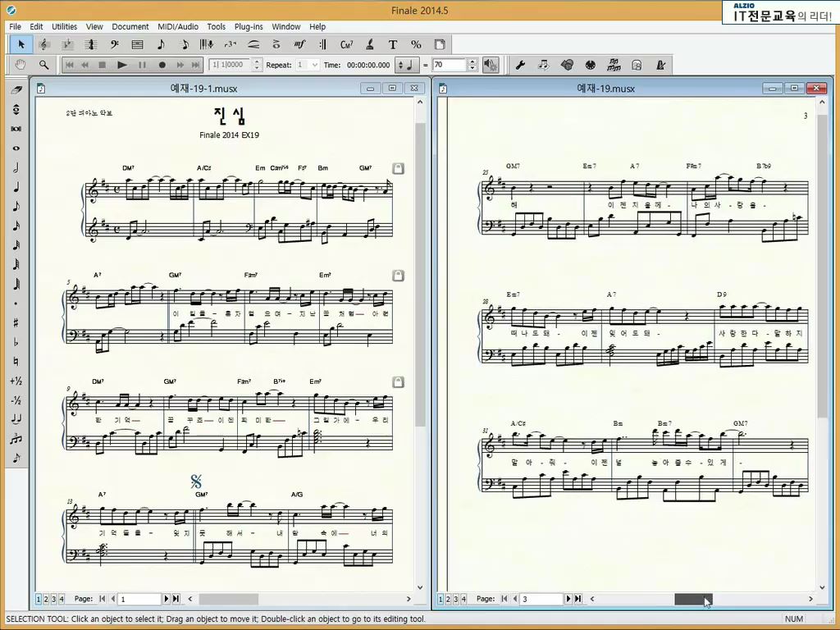Choose the half note duration
The height and width of the screenshot is (630, 840).
pos(16,167)
